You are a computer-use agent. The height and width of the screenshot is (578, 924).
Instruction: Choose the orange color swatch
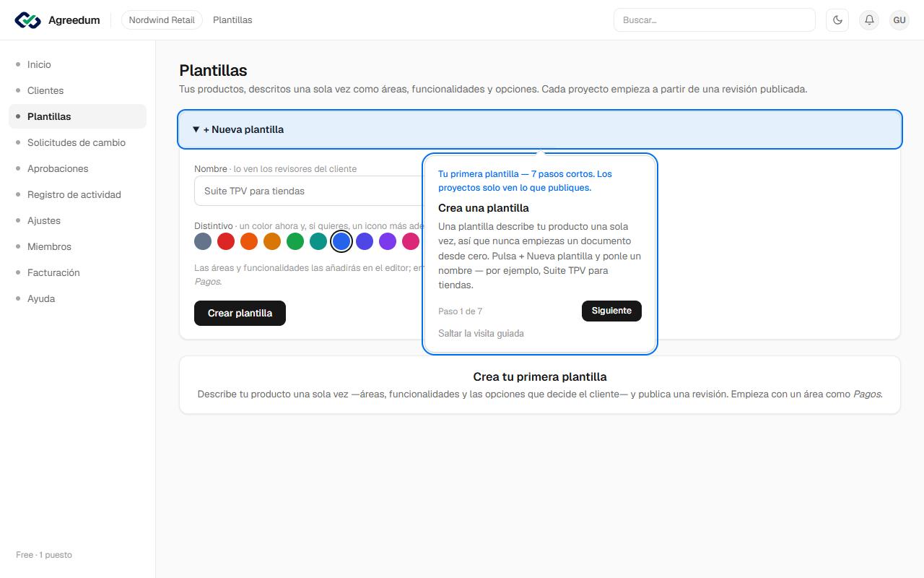coord(249,241)
